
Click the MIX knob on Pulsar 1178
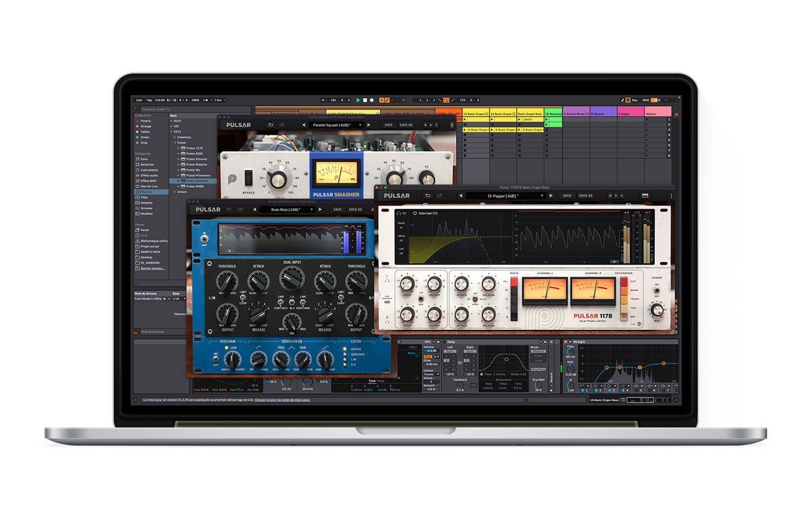click(657, 309)
